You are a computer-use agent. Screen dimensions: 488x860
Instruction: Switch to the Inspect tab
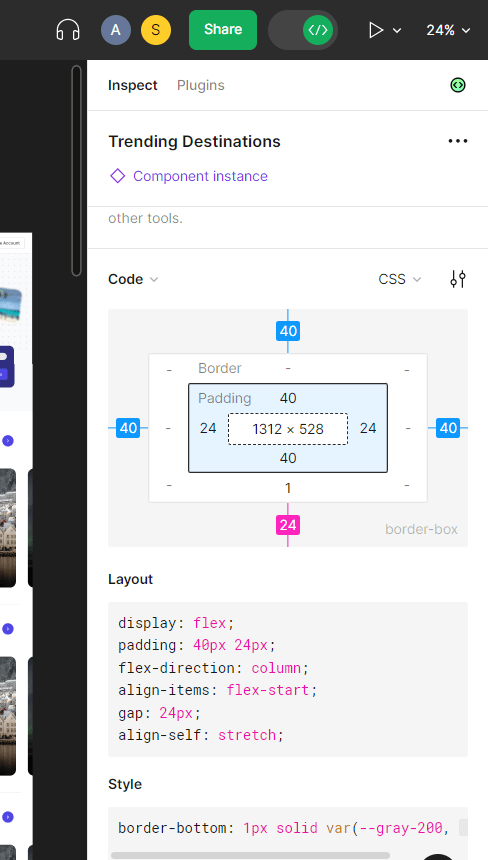point(133,85)
